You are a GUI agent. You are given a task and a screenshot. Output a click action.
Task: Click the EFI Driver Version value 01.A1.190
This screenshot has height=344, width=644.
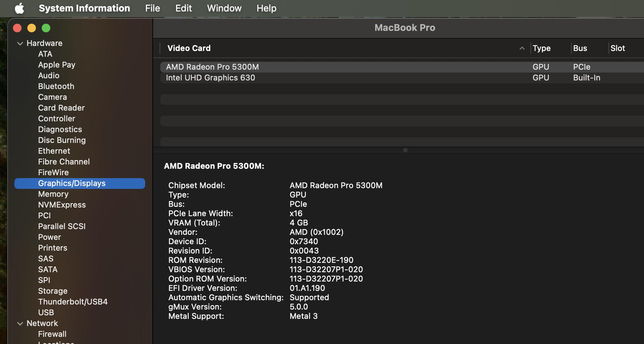coord(307,288)
